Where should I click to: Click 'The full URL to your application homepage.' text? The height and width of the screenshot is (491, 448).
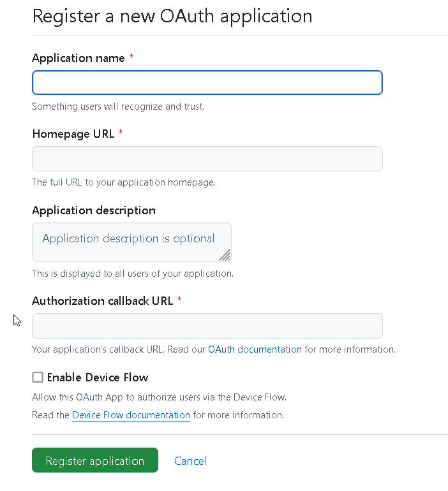pos(124,182)
